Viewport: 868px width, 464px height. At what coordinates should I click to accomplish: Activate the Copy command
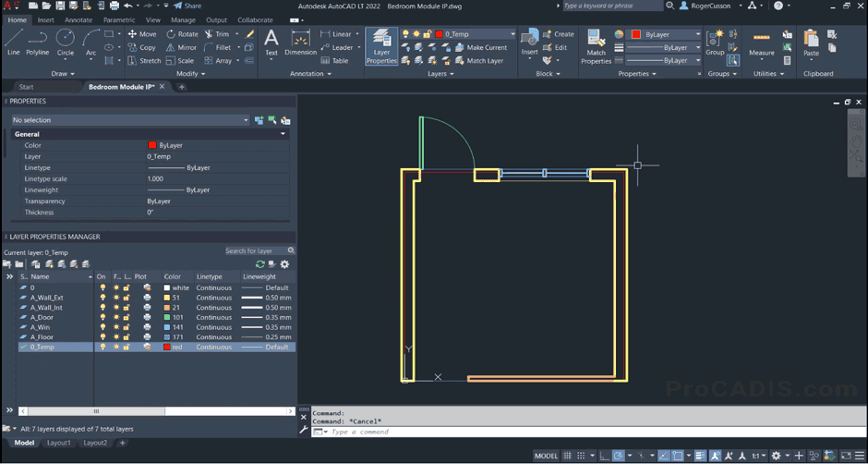142,48
